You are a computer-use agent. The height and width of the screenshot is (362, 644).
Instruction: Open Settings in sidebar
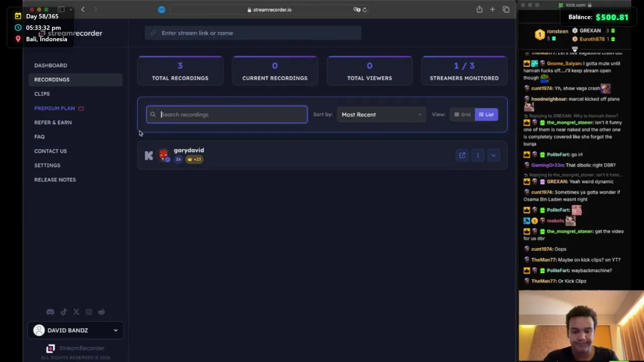point(47,165)
